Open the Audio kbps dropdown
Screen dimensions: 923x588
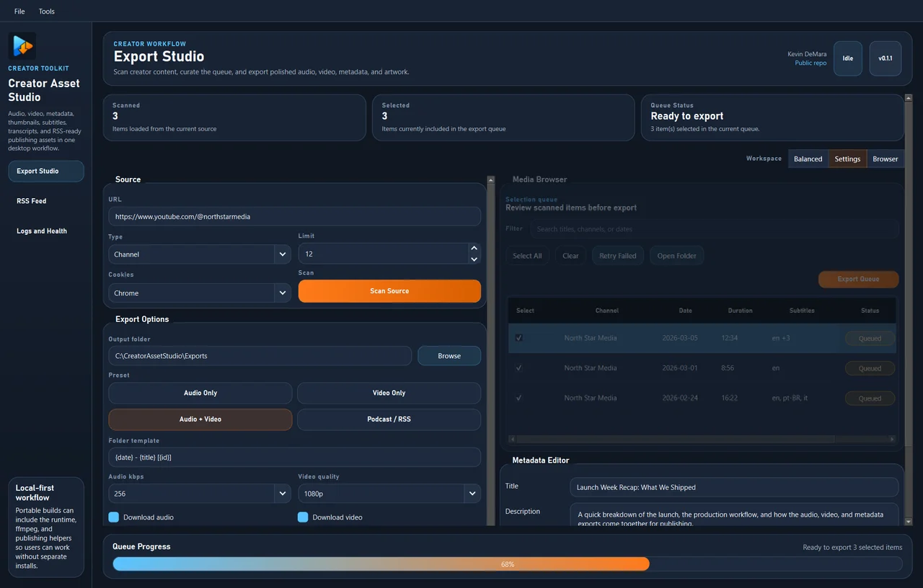(200, 494)
